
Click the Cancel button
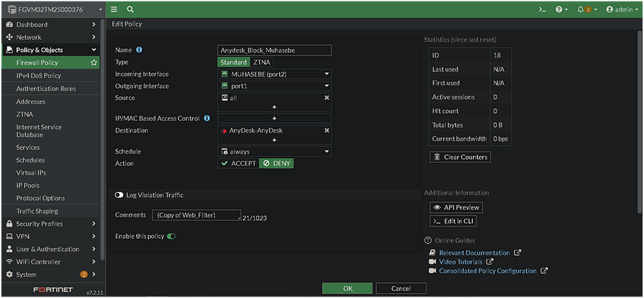pos(401,289)
